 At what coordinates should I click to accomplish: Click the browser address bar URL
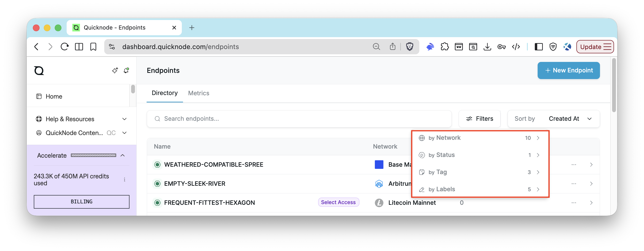click(180, 46)
